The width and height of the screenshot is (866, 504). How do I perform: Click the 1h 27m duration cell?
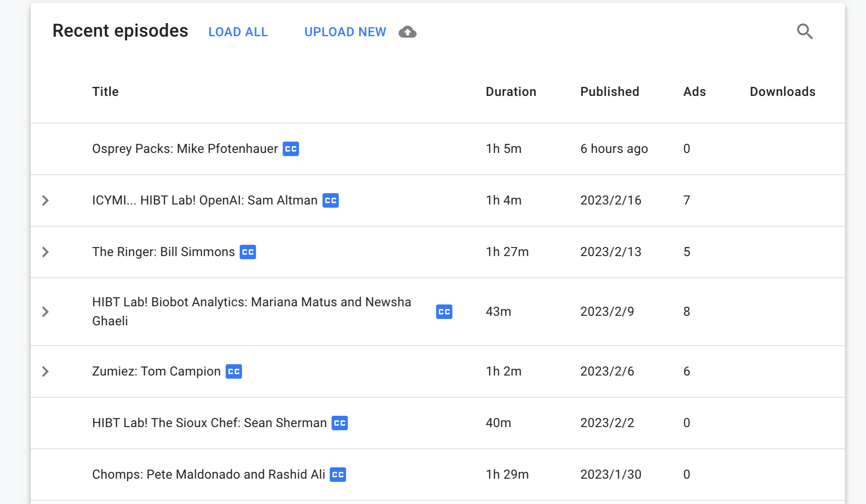coord(507,252)
